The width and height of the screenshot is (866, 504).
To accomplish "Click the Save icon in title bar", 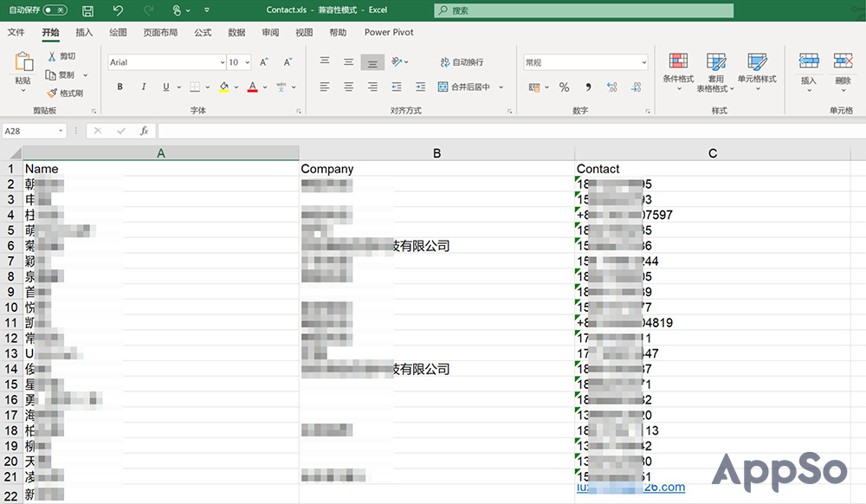I will click(x=87, y=10).
